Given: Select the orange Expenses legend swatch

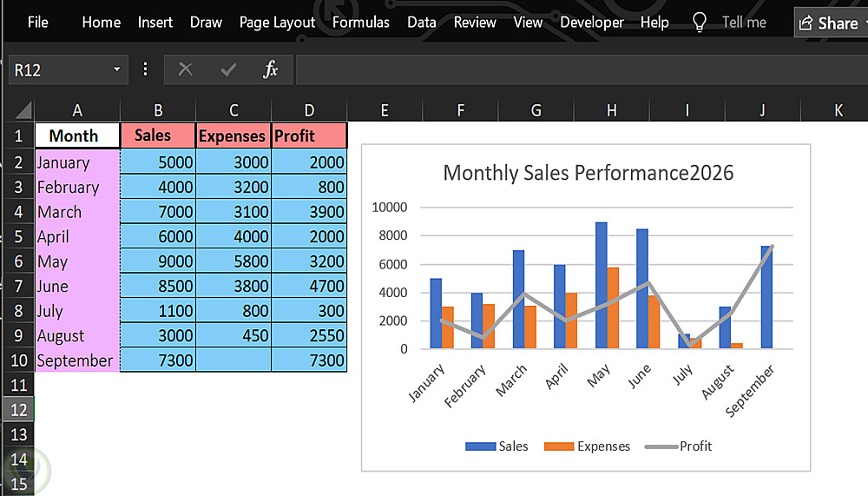Looking at the screenshot, I should pos(559,446).
